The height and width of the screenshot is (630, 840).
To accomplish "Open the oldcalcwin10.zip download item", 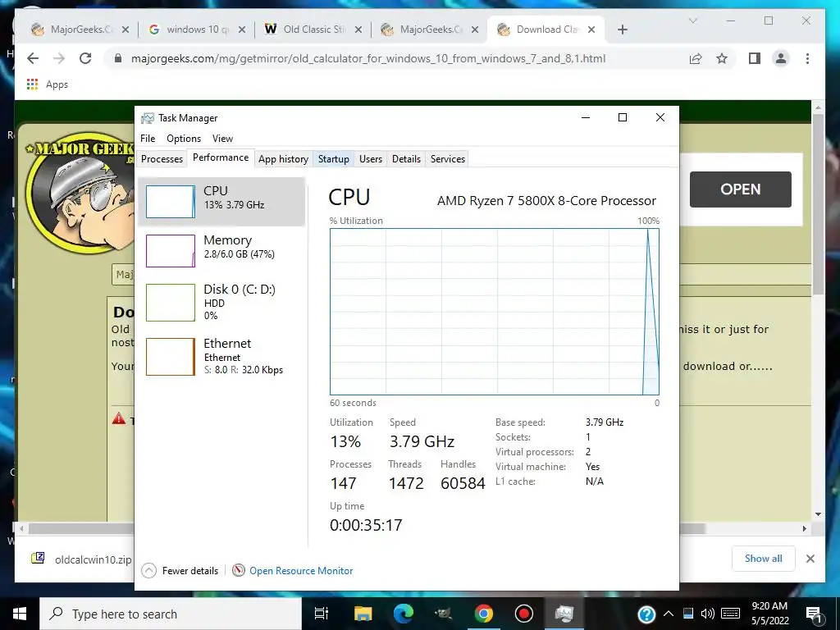I will tap(83, 559).
